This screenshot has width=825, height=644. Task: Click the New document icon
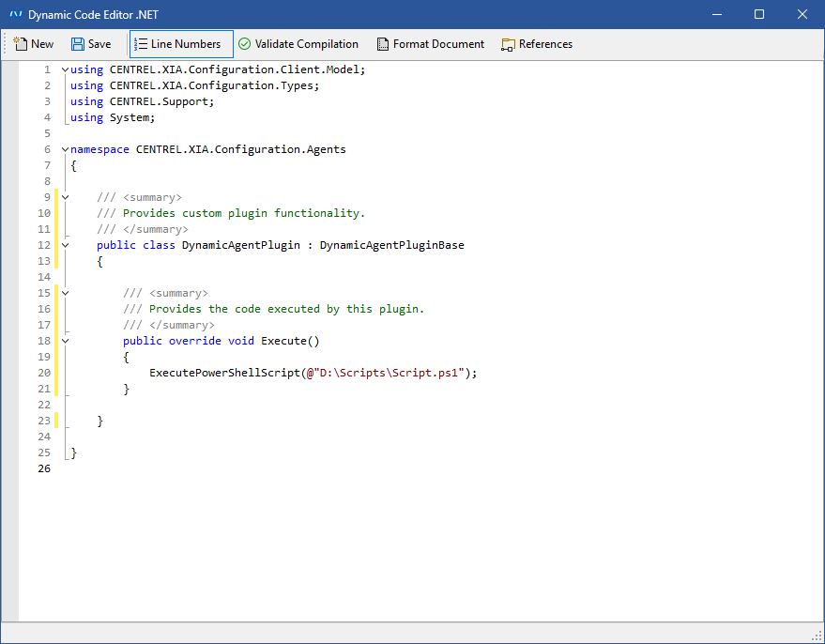click(x=20, y=44)
